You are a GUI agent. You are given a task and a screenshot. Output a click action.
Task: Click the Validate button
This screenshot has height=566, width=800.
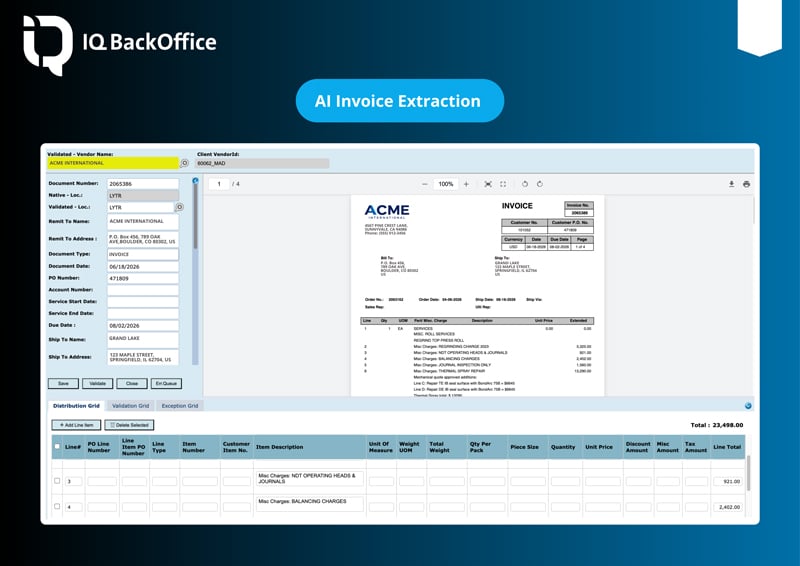pos(97,383)
